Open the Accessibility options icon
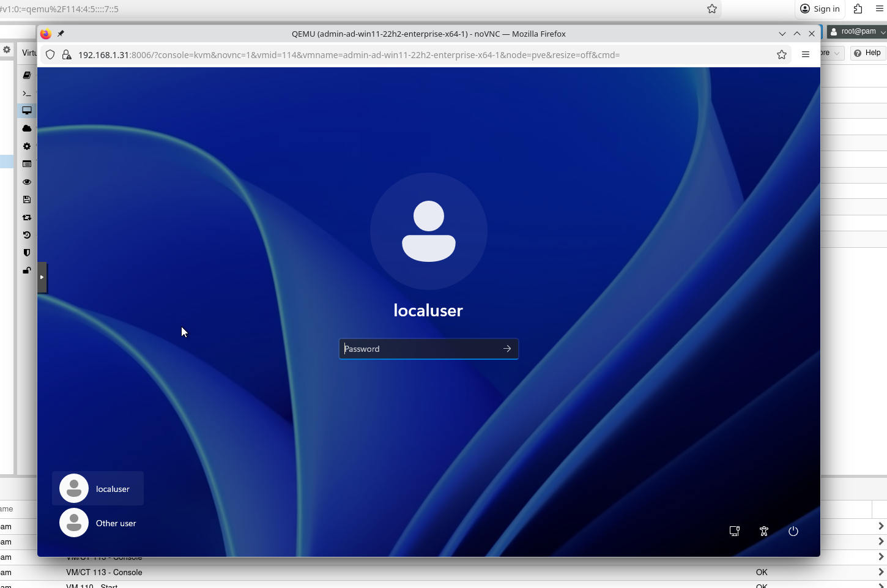This screenshot has height=588, width=887. pos(763,531)
